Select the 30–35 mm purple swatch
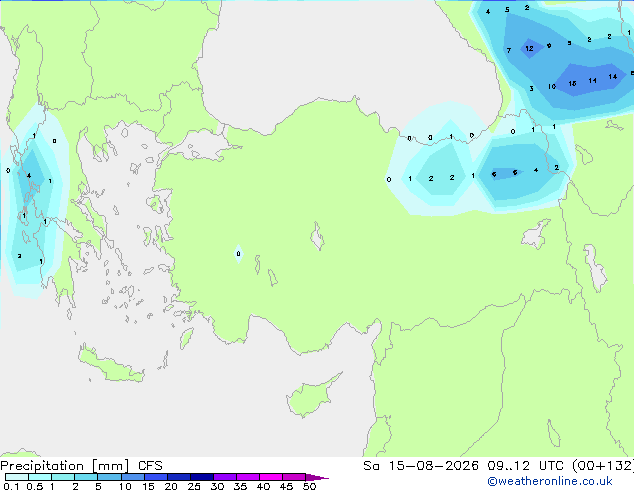 click(224, 477)
